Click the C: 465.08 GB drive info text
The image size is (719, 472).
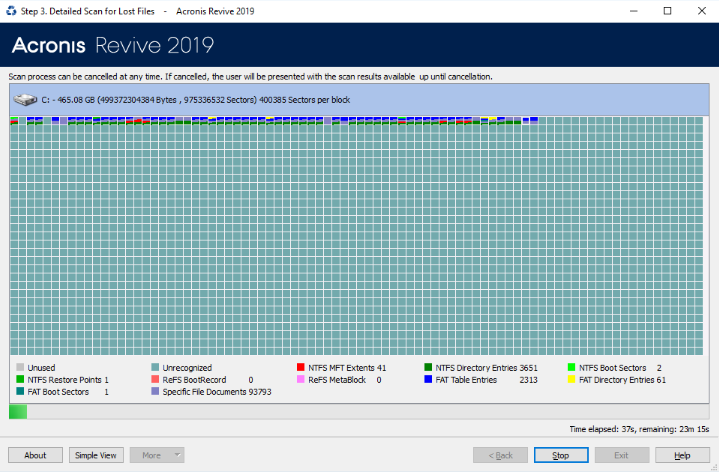tap(196, 100)
